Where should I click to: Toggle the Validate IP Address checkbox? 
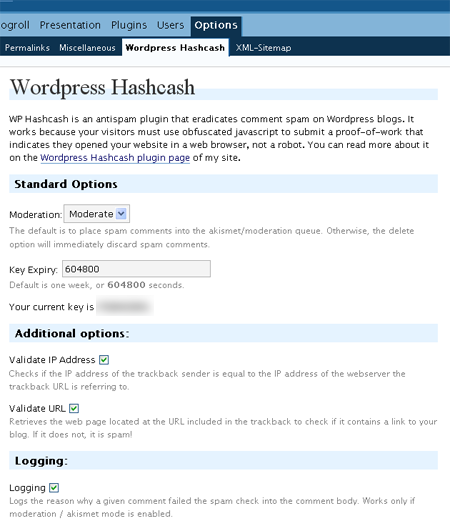pos(104,360)
